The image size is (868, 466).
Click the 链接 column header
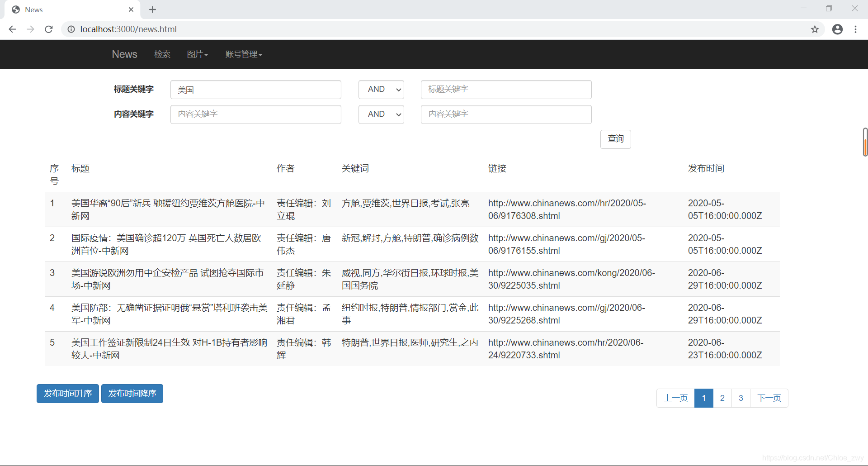497,168
